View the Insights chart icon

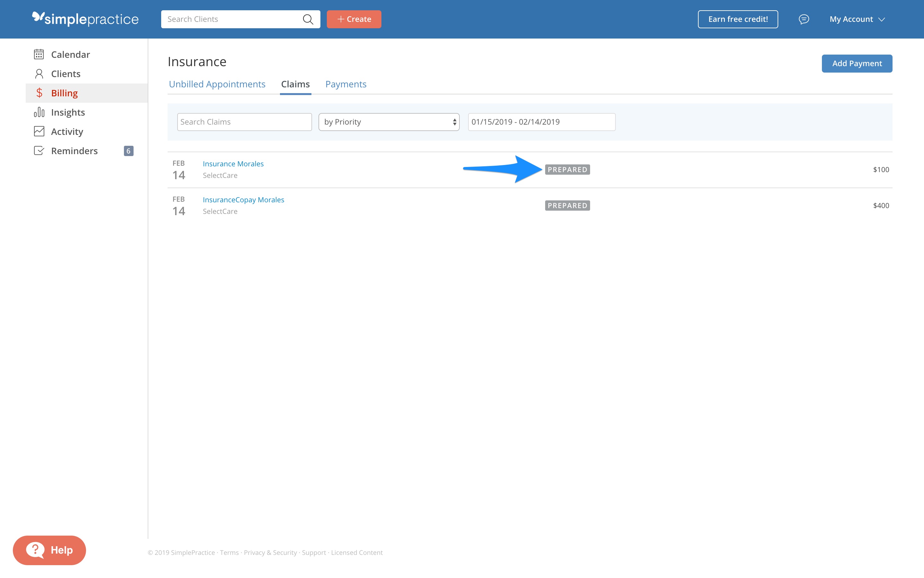point(39,112)
